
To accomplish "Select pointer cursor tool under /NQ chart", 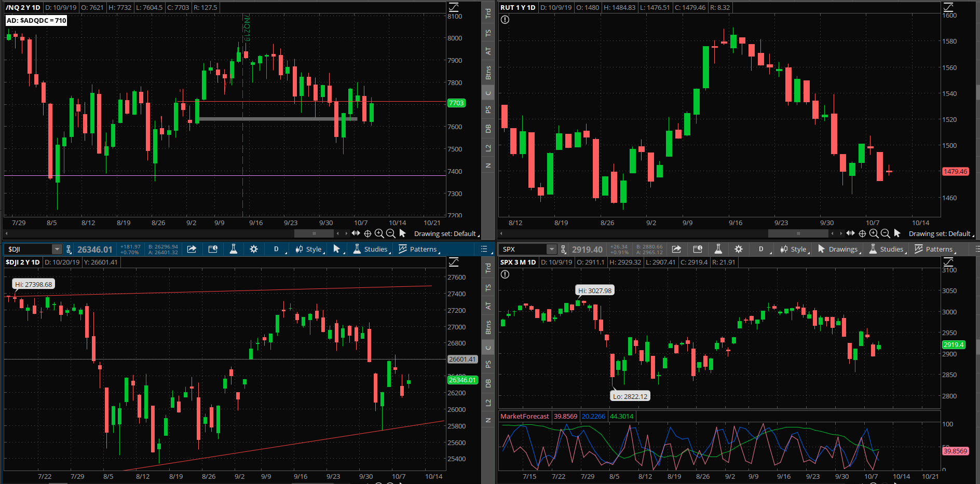I will click(x=402, y=233).
